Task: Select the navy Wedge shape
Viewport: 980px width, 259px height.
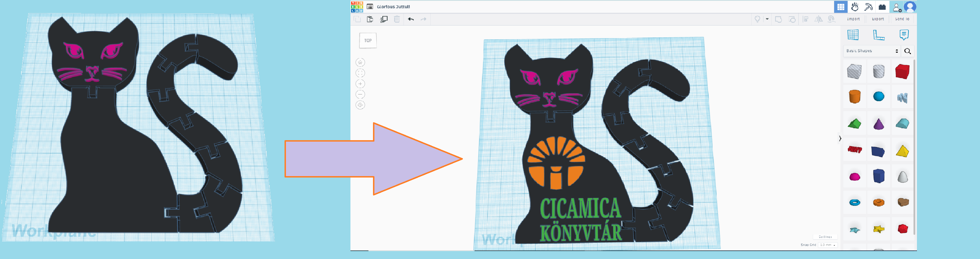Action: pyautogui.click(x=878, y=152)
